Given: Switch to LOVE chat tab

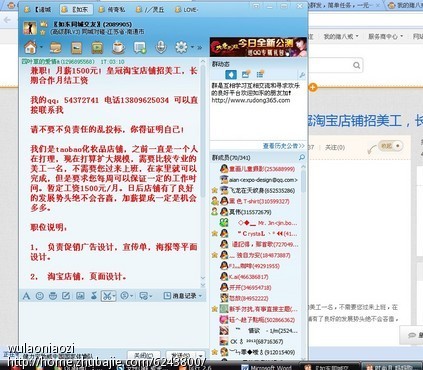Looking at the screenshot, I should click(x=187, y=10).
